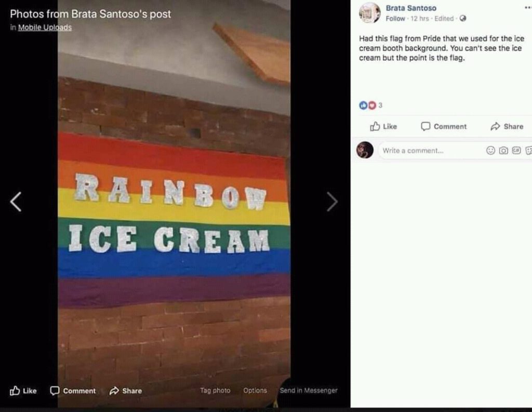Go to previous photo with left arrow
The height and width of the screenshot is (412, 532).
(x=16, y=202)
